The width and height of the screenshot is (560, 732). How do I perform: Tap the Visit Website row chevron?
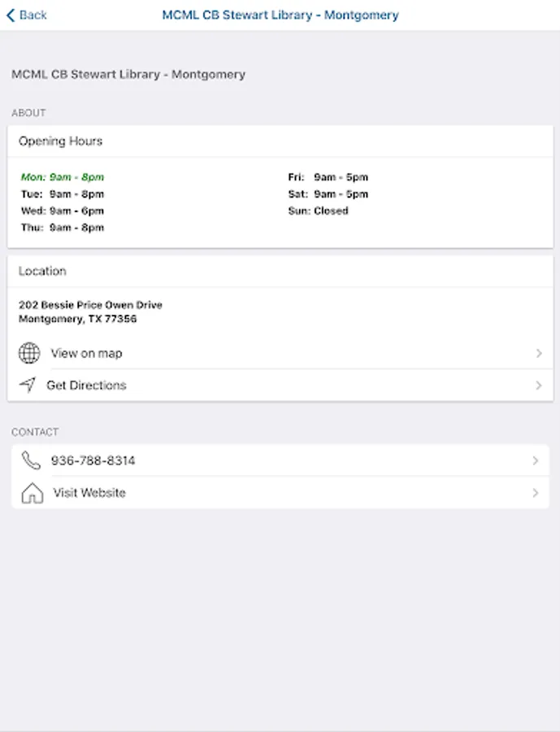pyautogui.click(x=535, y=493)
